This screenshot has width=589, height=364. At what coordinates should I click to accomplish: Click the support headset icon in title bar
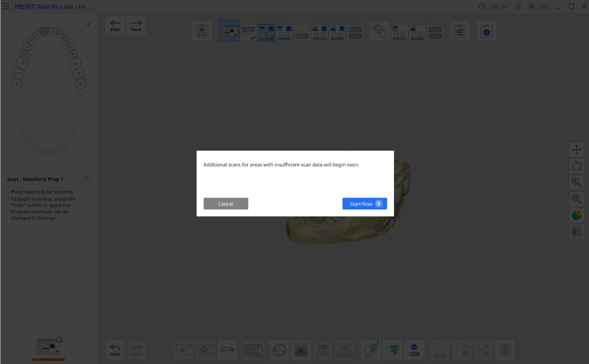(x=482, y=7)
